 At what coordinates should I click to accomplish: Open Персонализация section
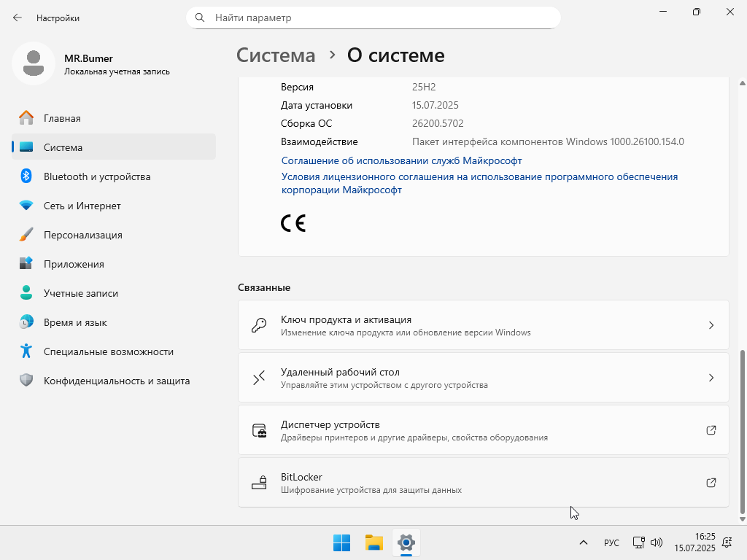pos(114,235)
